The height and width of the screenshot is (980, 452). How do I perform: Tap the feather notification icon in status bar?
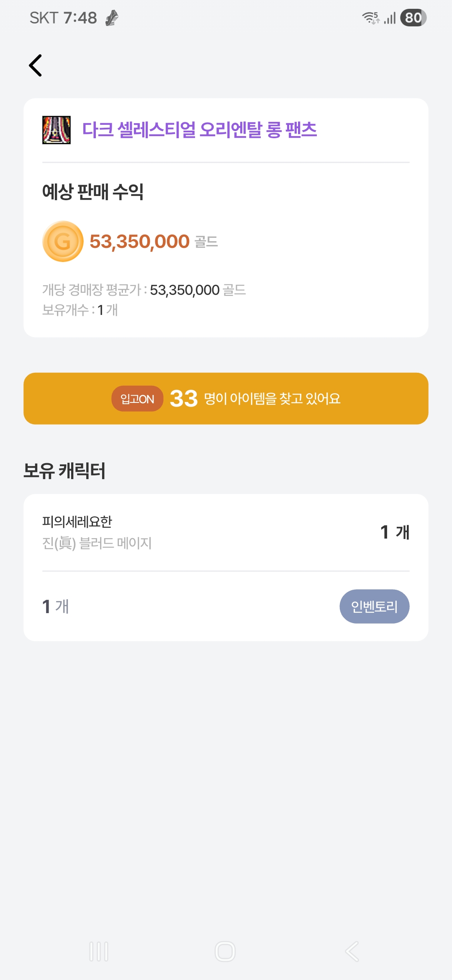[x=112, y=18]
